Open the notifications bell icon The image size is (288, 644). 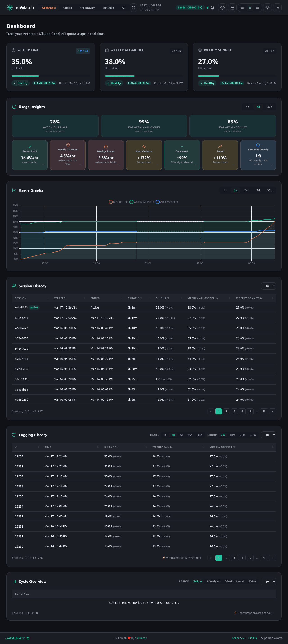pyautogui.click(x=212, y=7)
